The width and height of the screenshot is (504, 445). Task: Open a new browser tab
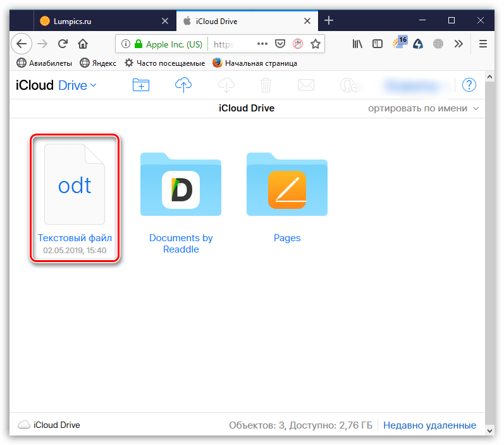(x=328, y=21)
